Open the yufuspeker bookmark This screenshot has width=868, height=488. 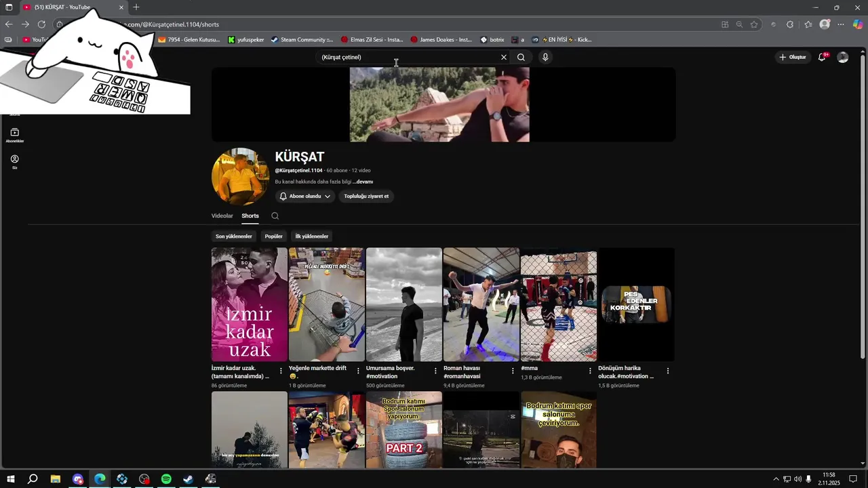click(246, 39)
